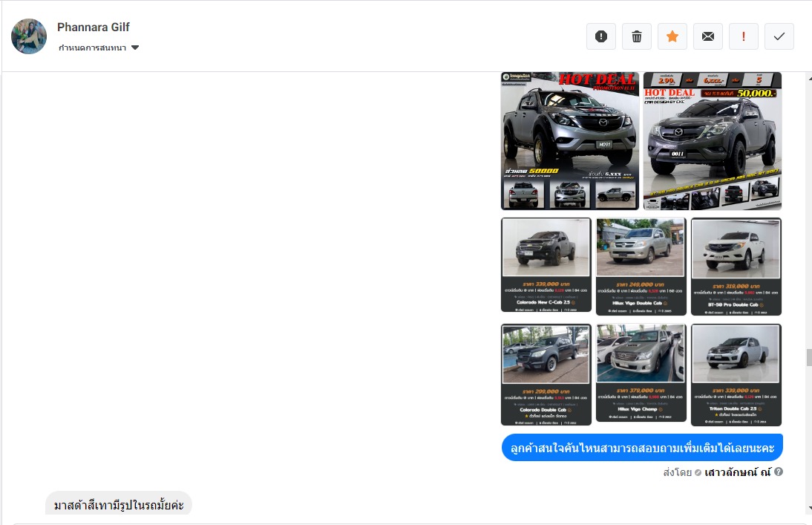812x525 pixels.
Task: Open Hilux Vigo Double Cab car image
Action: point(641,267)
